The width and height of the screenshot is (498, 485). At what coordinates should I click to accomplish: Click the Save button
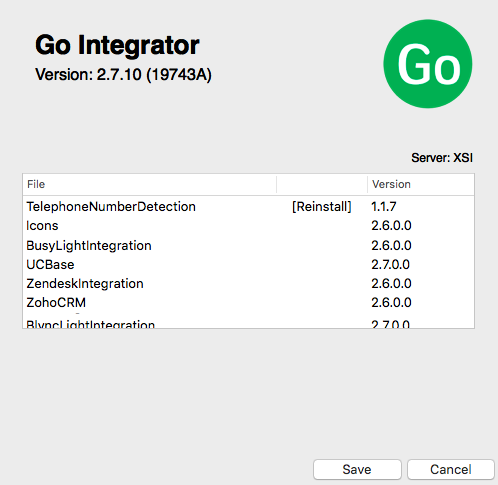point(357,469)
